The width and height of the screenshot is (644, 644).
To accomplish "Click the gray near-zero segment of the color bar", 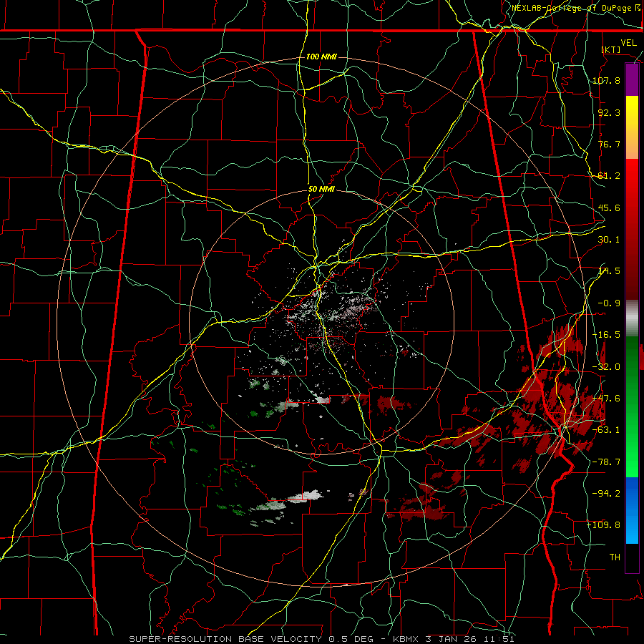I will click(632, 318).
